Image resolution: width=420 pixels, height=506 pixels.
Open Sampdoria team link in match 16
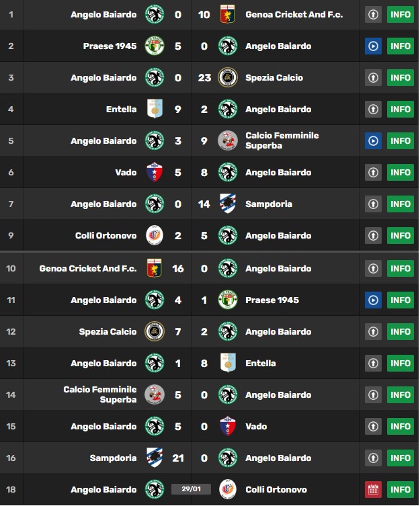[x=113, y=458]
